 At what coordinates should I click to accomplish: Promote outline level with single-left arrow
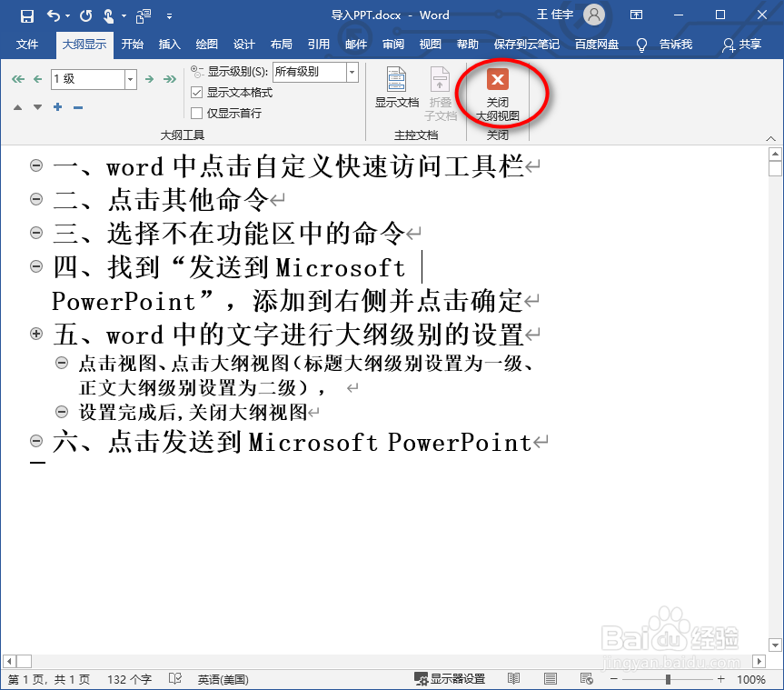[37, 79]
